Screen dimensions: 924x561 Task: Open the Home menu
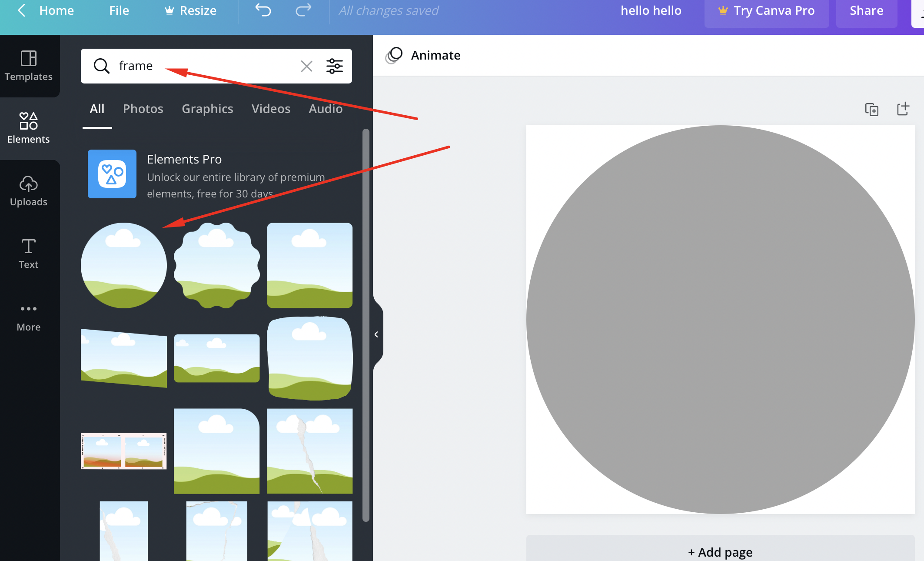click(57, 10)
